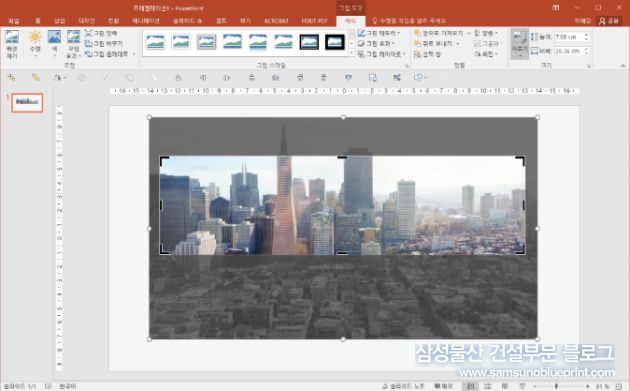The width and height of the screenshot is (630, 391).
Task: Switch to the Transitions (전환) tab
Action: pos(113,21)
